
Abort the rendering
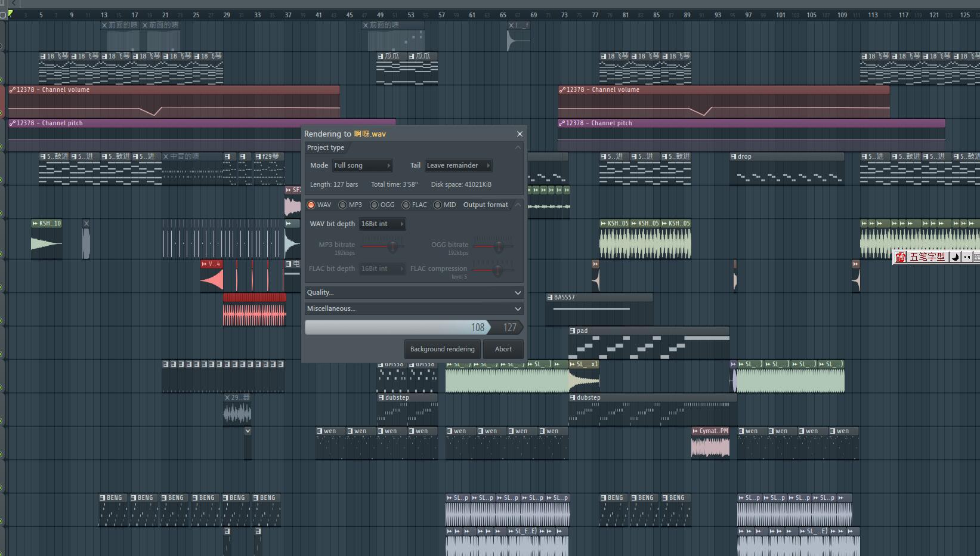(503, 349)
